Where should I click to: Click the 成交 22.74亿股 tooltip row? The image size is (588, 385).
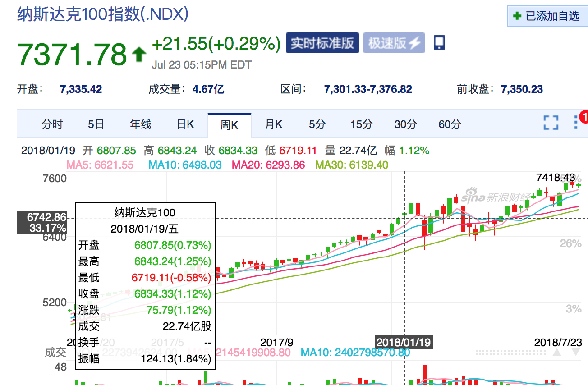[145, 326]
